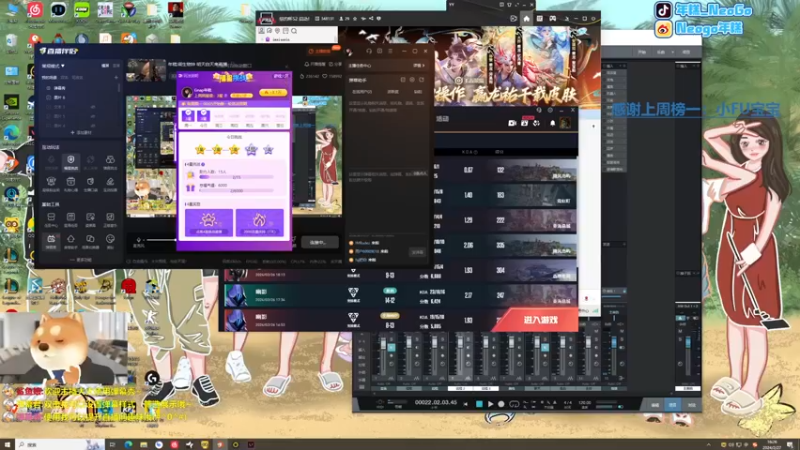This screenshot has height=450, width=800.
Task: Click the selected calendar tool with red dot
Action: 51,241
